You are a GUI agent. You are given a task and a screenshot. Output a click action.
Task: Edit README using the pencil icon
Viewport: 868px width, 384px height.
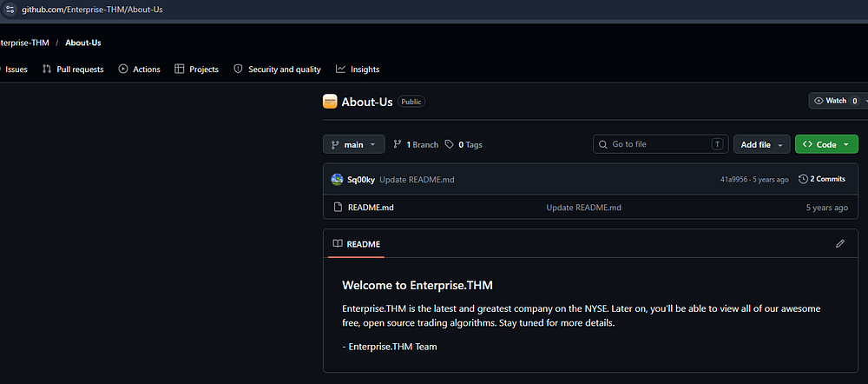click(x=839, y=244)
